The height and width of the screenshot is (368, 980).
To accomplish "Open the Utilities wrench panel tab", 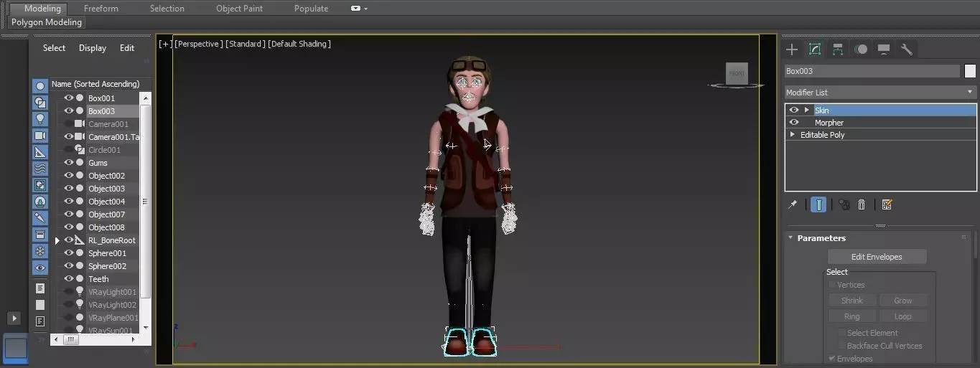I will pos(907,49).
